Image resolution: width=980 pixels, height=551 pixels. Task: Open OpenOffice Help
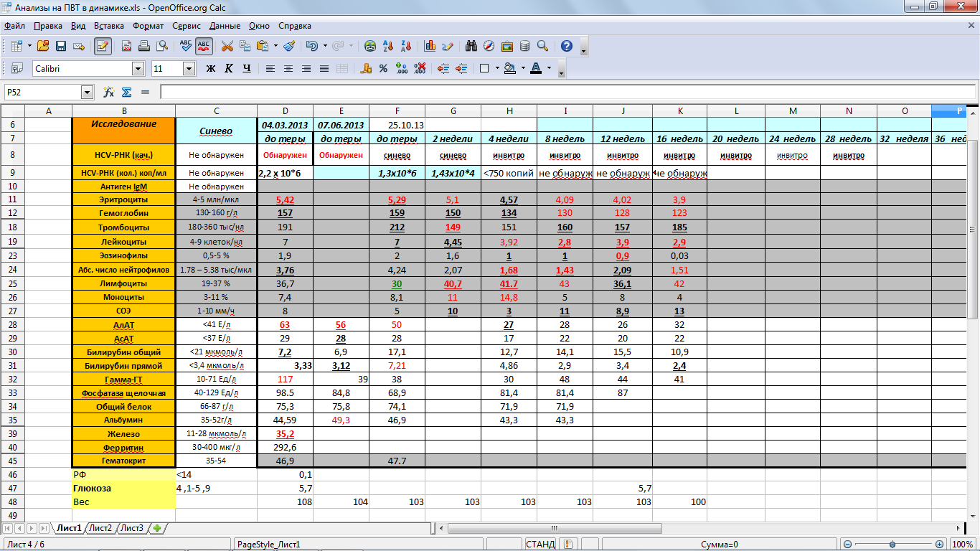click(x=567, y=46)
